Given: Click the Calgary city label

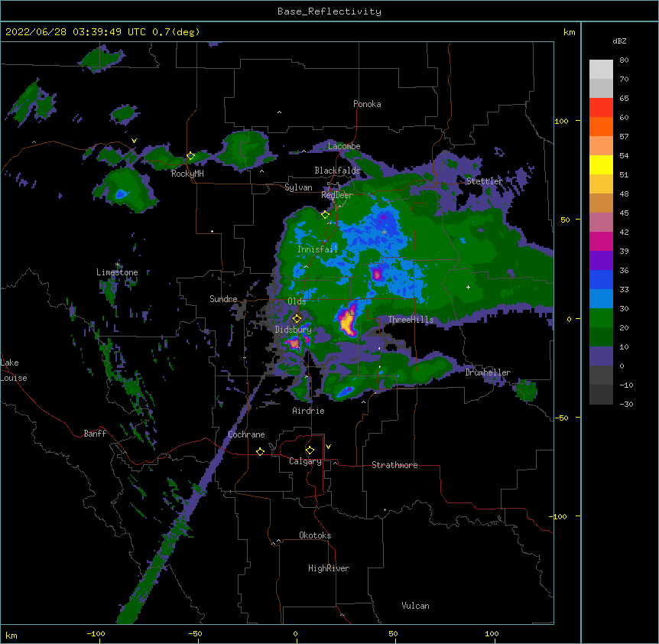Looking at the screenshot, I should click(x=305, y=461).
